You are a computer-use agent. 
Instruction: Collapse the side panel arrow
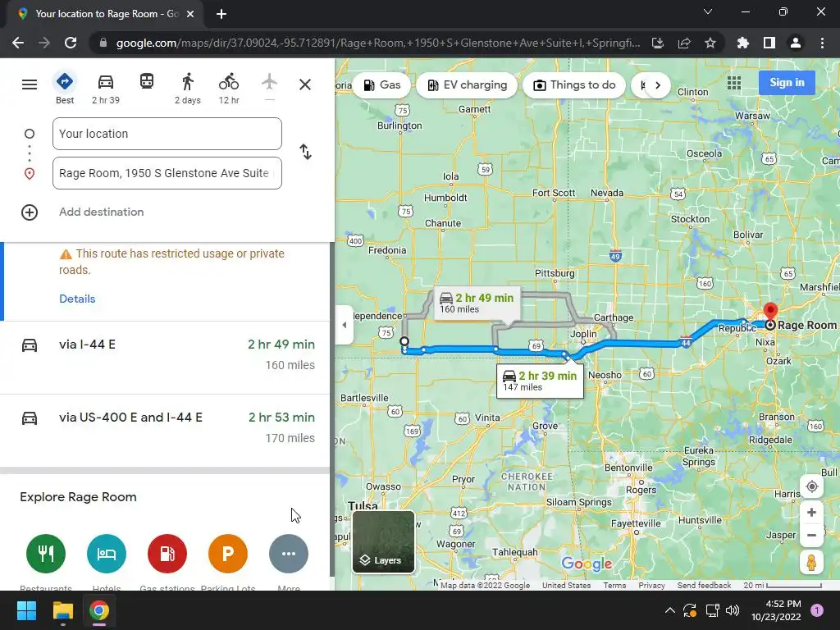[344, 325]
